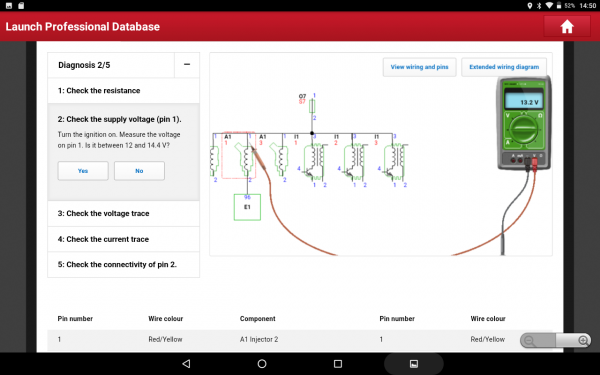This screenshot has width=600, height=375.
Task: Zoom in with the plus magnifier
Action: [583, 340]
